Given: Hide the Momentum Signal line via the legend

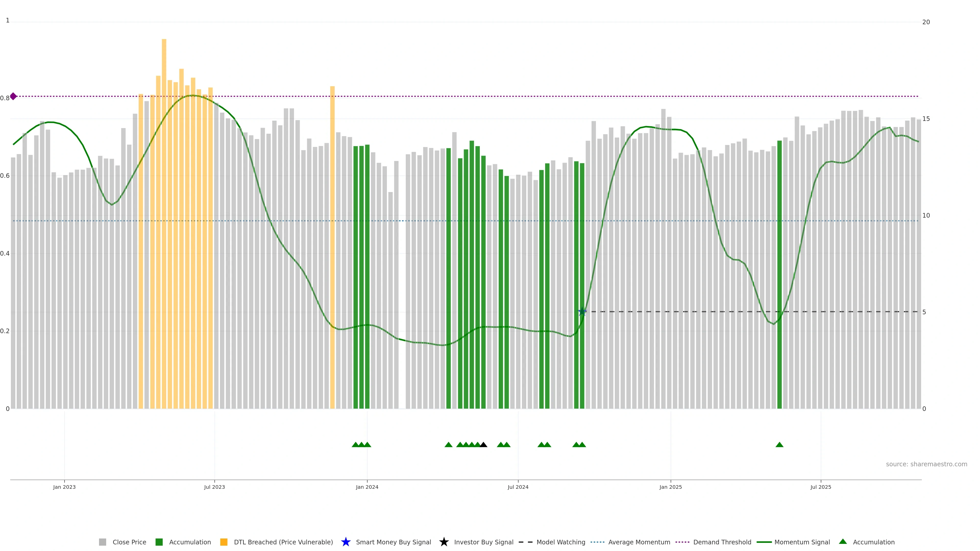Looking at the screenshot, I should point(802,542).
